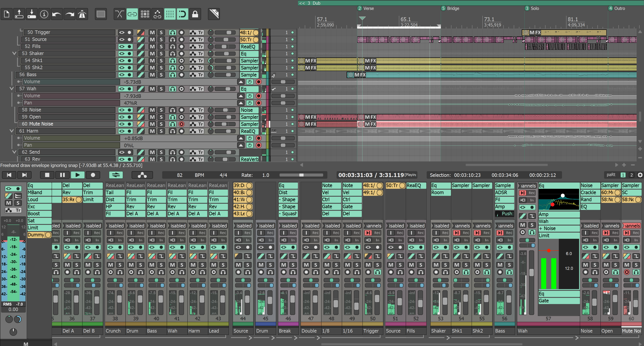The height and width of the screenshot is (346, 644).
Task: Save project with the download-arrow icon
Action: click(32, 14)
